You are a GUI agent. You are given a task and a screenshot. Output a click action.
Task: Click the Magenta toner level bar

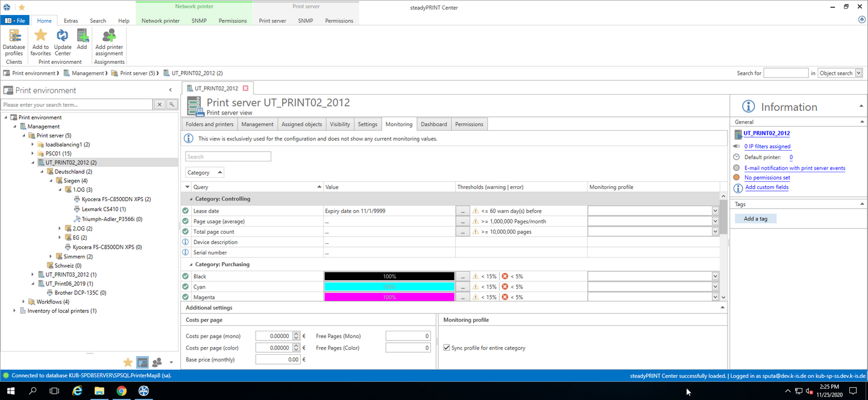pyautogui.click(x=389, y=297)
